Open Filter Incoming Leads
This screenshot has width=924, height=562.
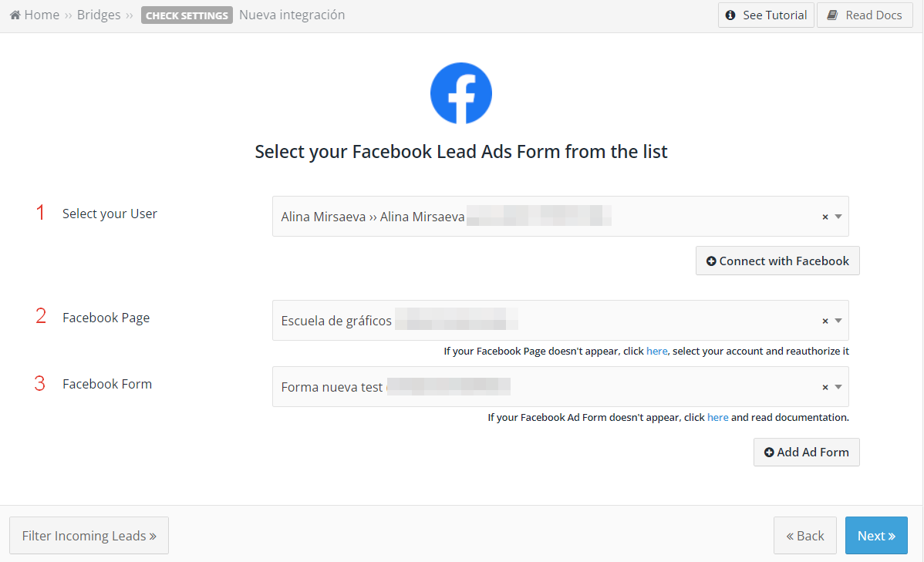[x=89, y=536]
